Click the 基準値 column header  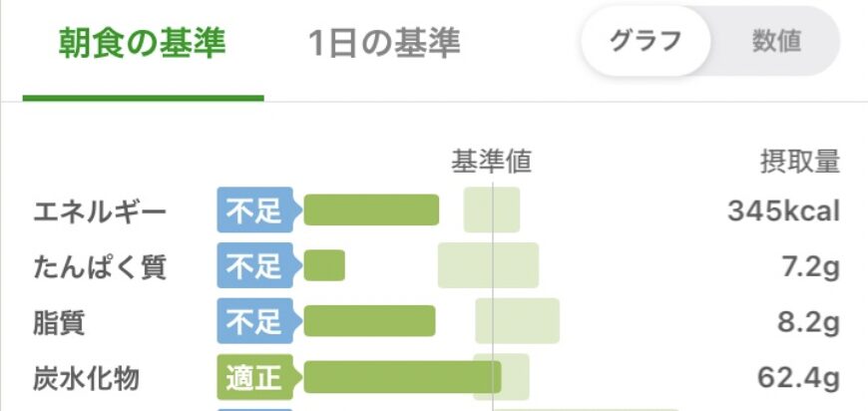pos(492,162)
